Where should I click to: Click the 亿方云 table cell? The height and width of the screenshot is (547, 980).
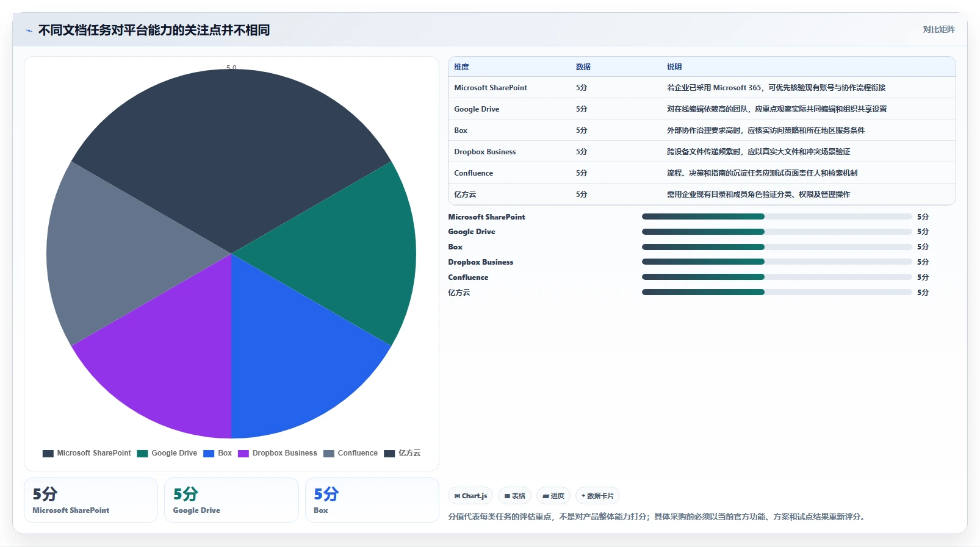pos(465,195)
